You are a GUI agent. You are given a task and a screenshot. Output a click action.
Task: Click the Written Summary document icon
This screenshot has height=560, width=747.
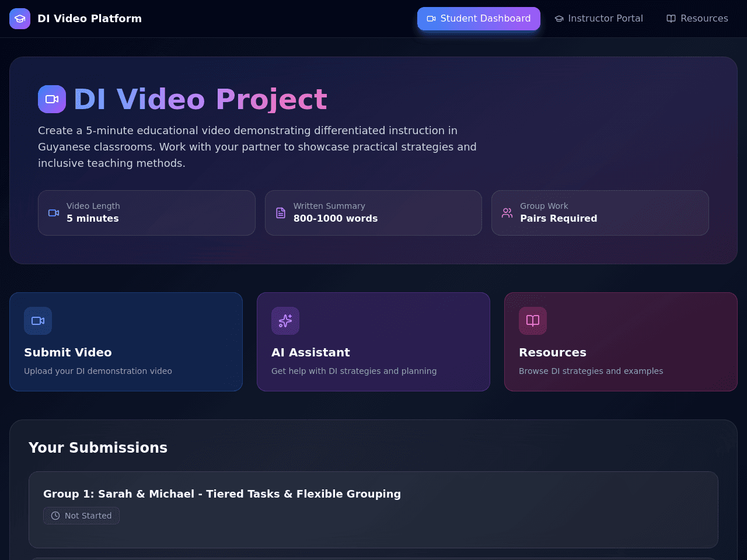click(x=281, y=213)
